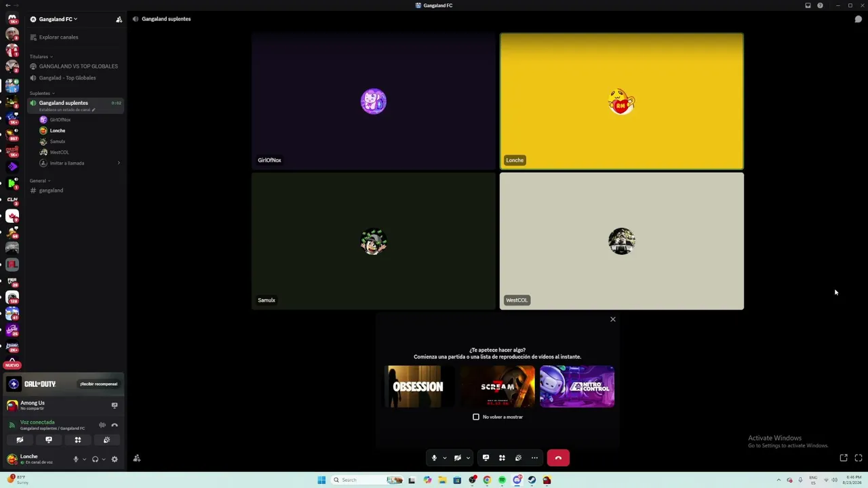Share screen from the Voz conectada panel
The width and height of the screenshot is (868, 488).
49,440
